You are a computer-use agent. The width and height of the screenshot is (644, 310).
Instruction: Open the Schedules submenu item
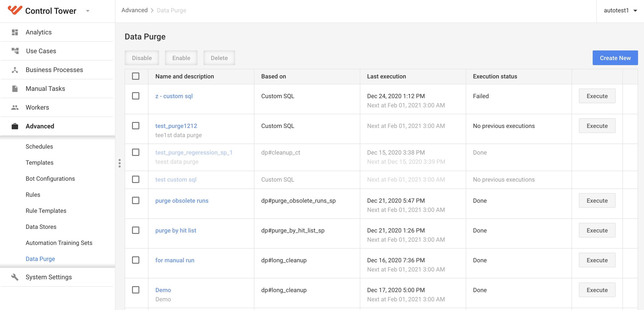pyautogui.click(x=39, y=146)
